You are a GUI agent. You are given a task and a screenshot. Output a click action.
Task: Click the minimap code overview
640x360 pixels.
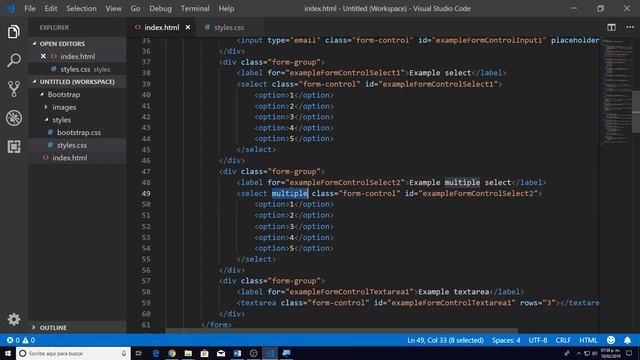point(616,92)
